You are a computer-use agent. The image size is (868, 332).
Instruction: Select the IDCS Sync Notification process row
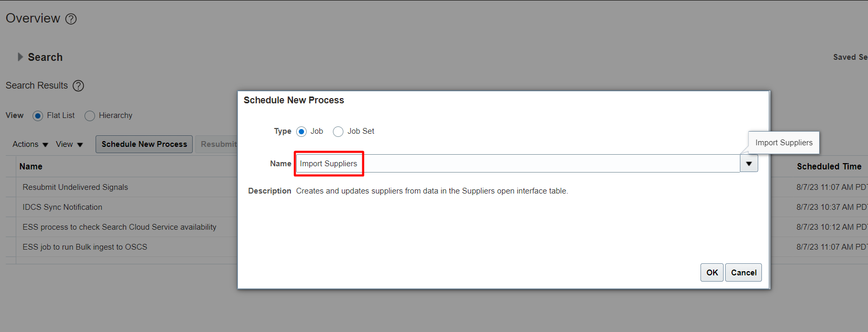coord(62,207)
